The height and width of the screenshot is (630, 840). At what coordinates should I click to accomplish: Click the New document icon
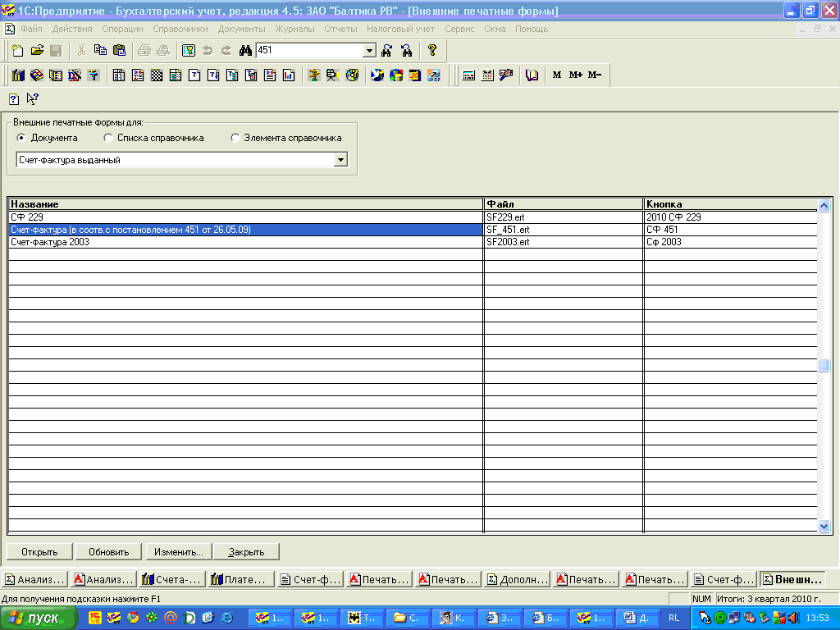(x=17, y=50)
